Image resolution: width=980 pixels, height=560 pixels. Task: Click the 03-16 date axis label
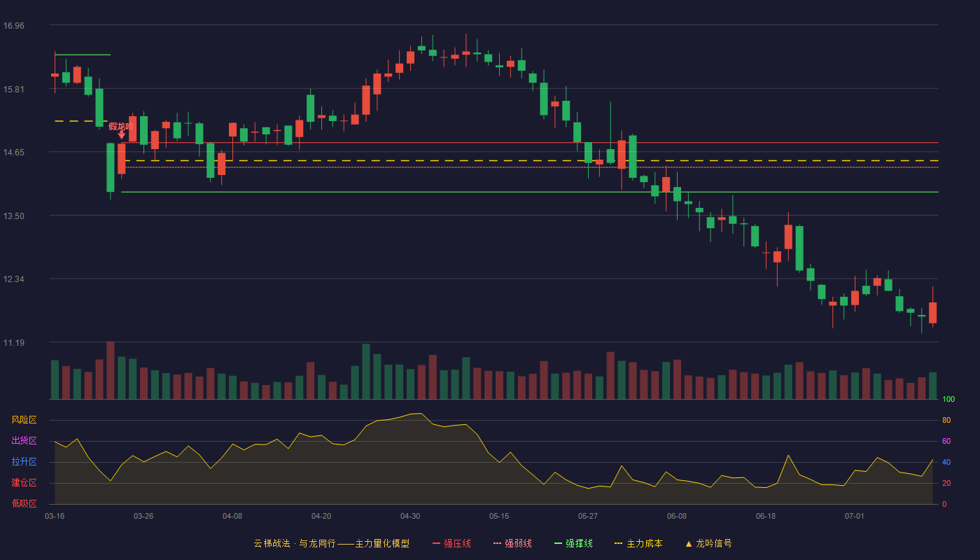click(x=55, y=516)
